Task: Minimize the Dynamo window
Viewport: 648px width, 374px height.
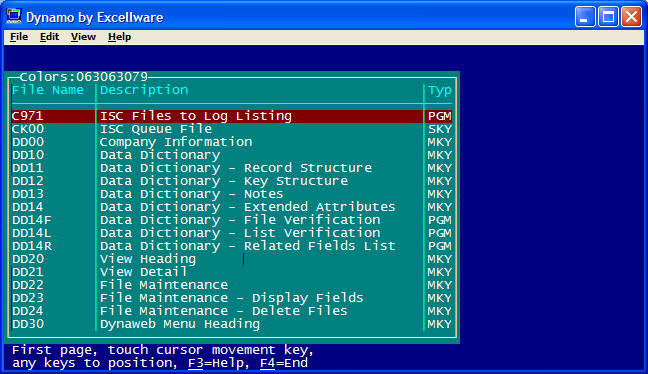Action: (585, 17)
